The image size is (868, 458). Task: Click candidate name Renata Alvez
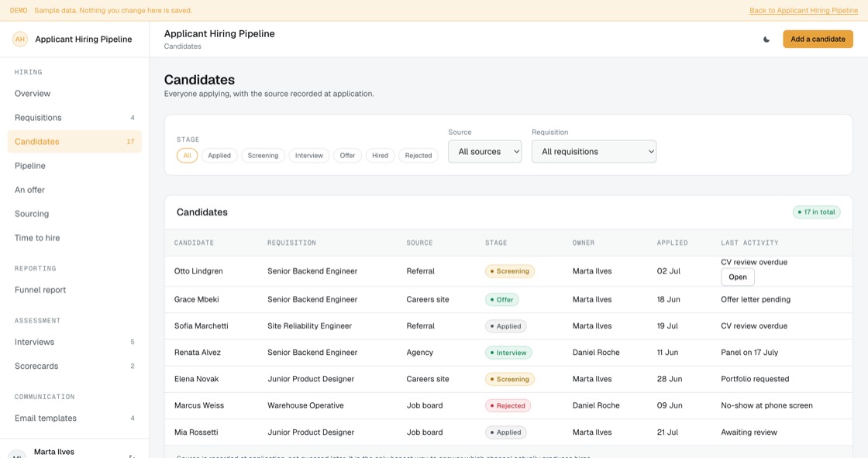[x=198, y=353]
